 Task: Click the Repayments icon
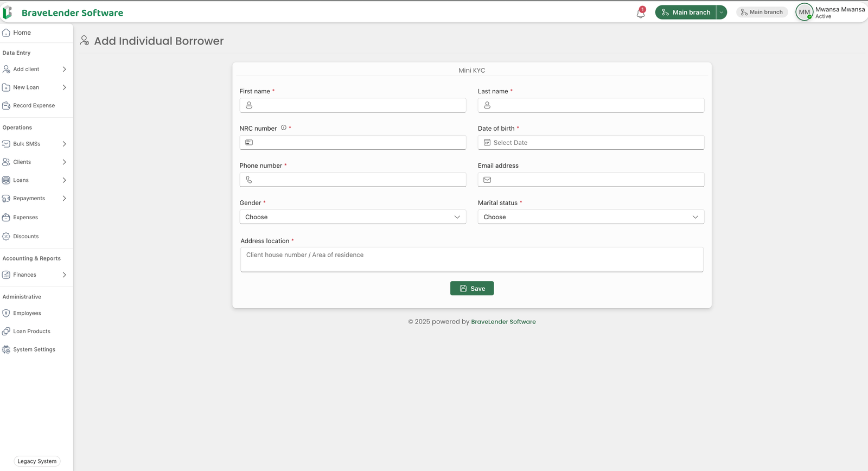[x=6, y=199]
